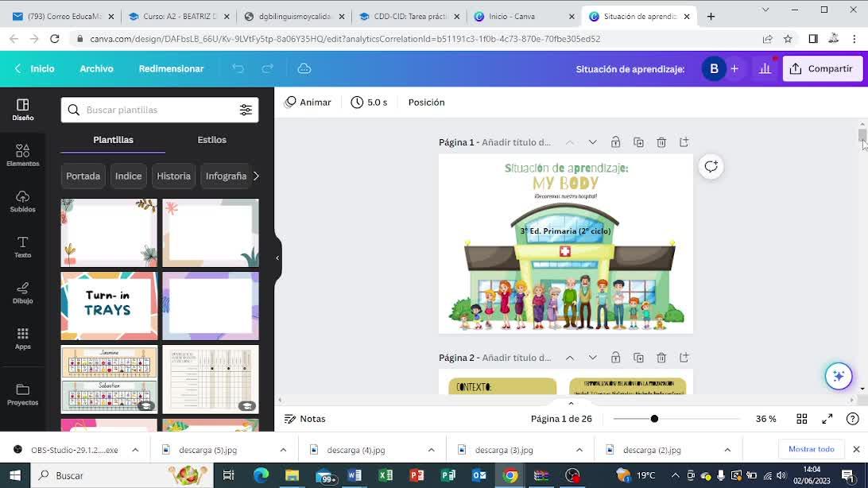Open Excel from the taskbar
Image resolution: width=868 pixels, height=488 pixels.
pos(386,475)
